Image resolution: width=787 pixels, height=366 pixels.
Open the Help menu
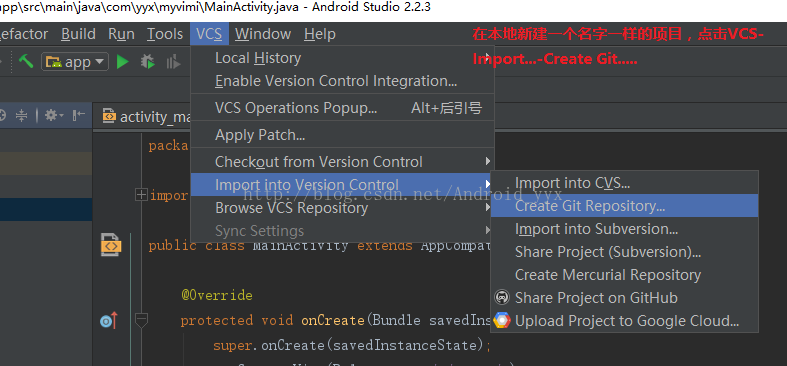coord(320,34)
